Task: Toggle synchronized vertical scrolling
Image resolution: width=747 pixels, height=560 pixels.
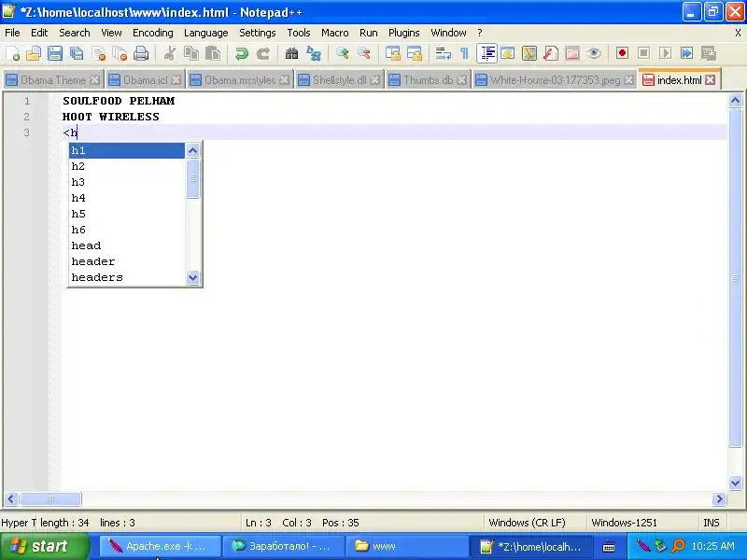Action: pos(392,53)
